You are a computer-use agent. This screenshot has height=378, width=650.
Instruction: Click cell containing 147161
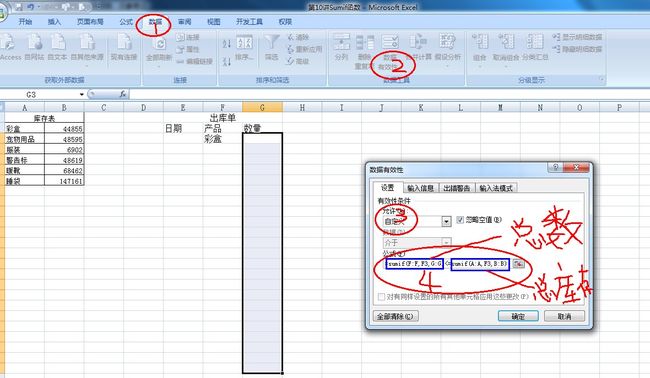tap(64, 181)
